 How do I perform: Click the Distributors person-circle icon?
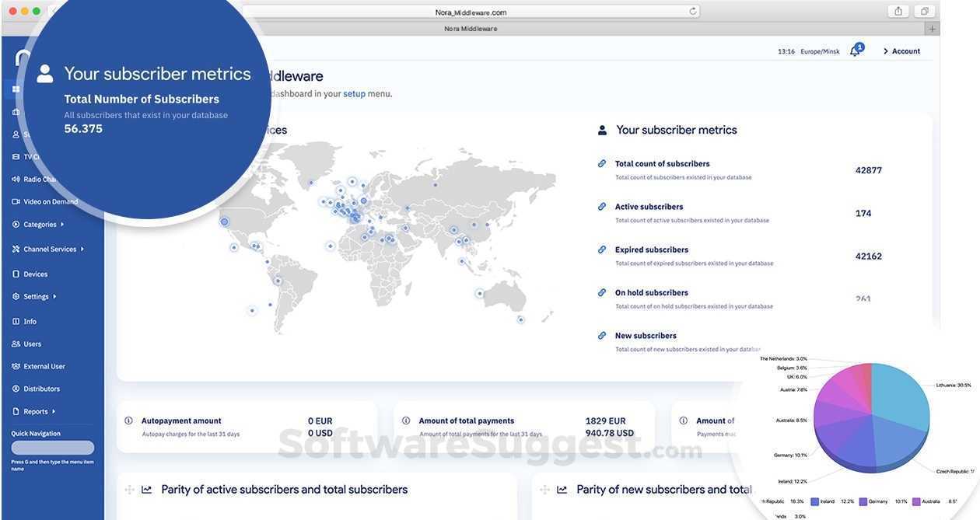16,389
